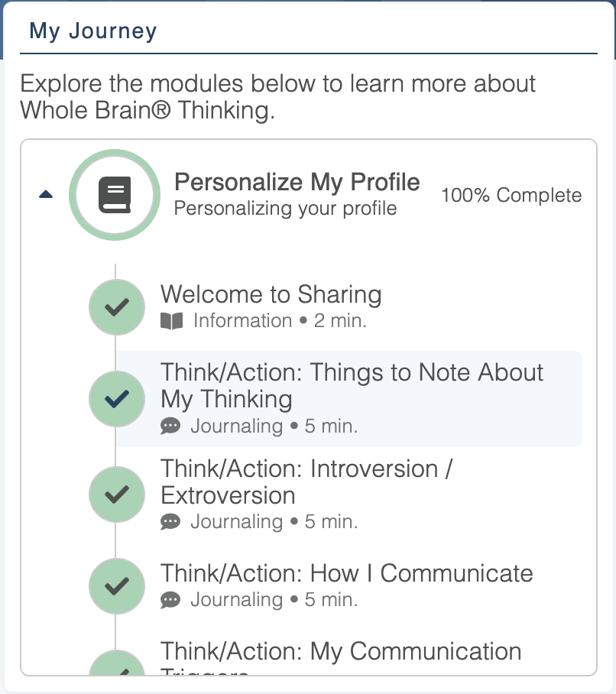616x694 pixels.
Task: Click the 100% Complete progress label
Action: [511, 196]
